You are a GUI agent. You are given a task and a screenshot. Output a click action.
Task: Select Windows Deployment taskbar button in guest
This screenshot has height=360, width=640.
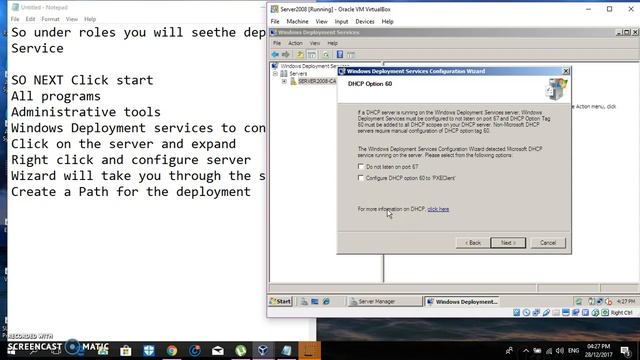(462, 302)
